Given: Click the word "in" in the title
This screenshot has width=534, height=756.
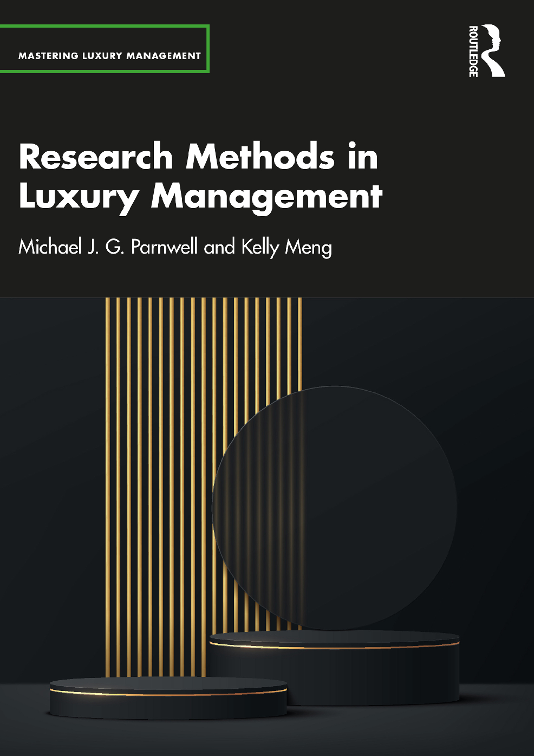Looking at the screenshot, I should pos(362,157).
